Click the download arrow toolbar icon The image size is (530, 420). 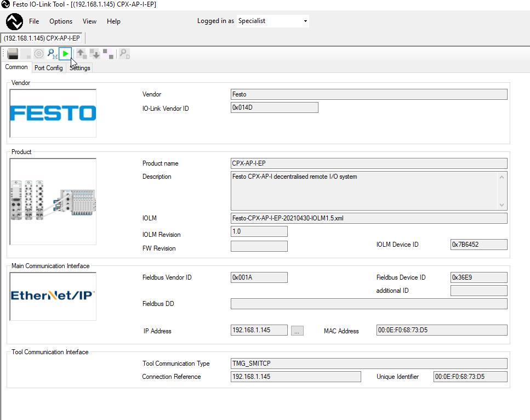pyautogui.click(x=95, y=54)
